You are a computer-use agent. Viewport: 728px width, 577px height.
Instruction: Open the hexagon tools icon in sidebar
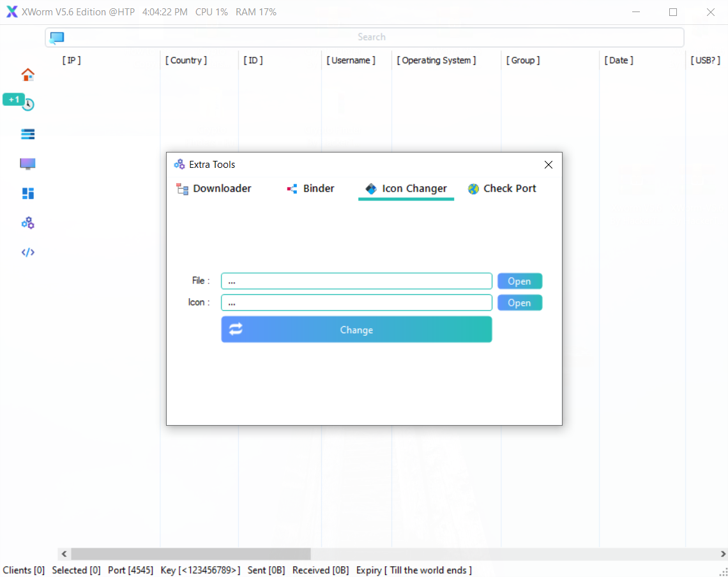[x=28, y=223]
